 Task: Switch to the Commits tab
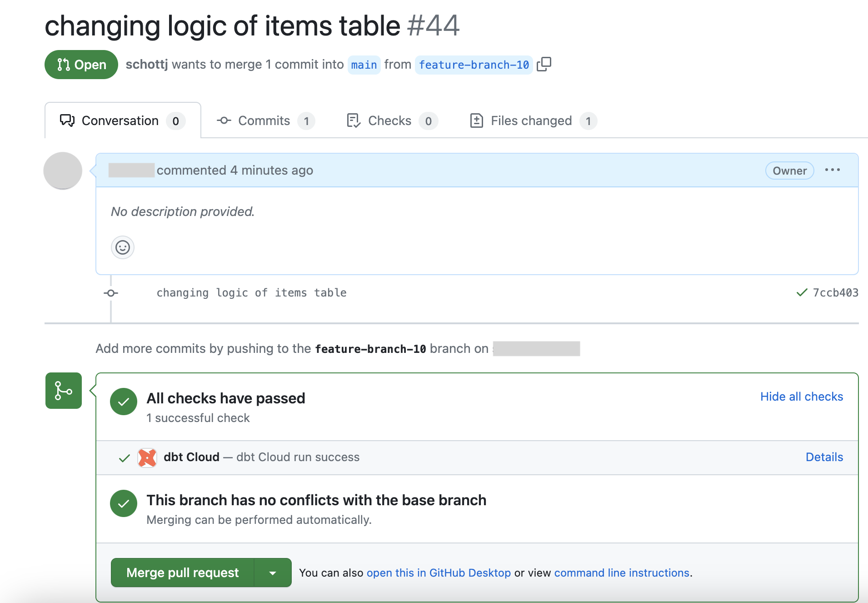pos(264,121)
